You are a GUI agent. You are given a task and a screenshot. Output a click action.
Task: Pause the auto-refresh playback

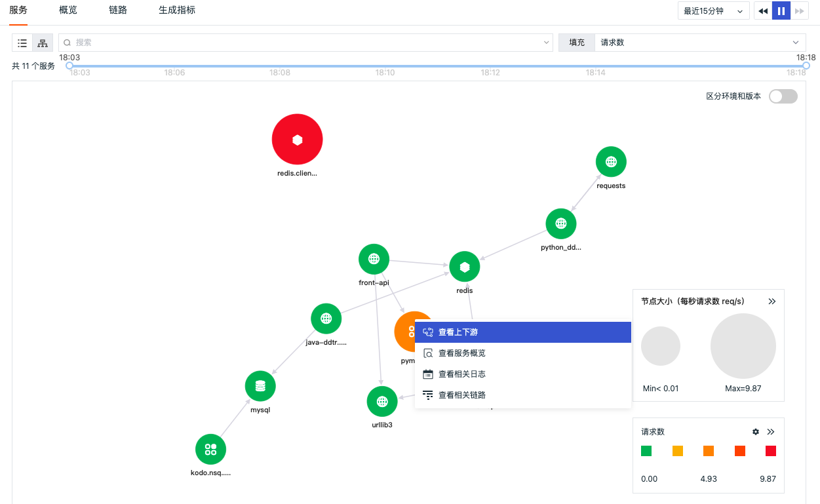[781, 11]
